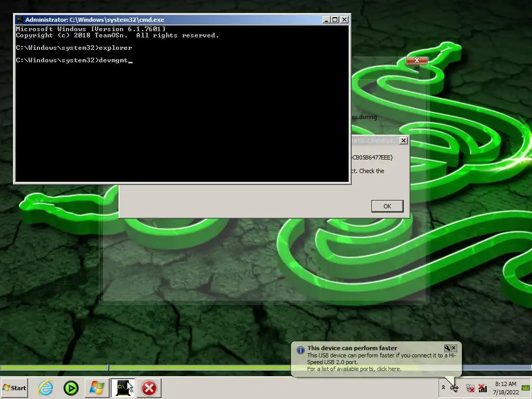Open the wired network disconnected tray icon

[470, 388]
